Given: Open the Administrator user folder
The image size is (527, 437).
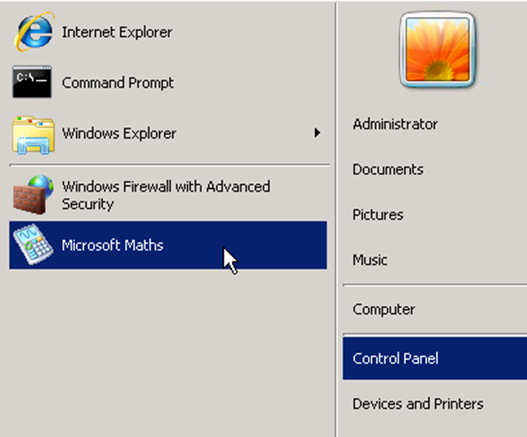Looking at the screenshot, I should point(395,124).
